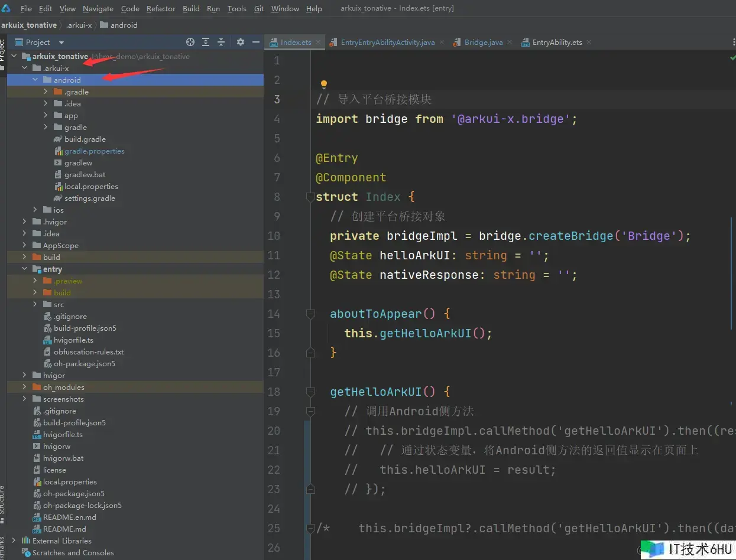Select hvigorw.bat file

click(63, 458)
